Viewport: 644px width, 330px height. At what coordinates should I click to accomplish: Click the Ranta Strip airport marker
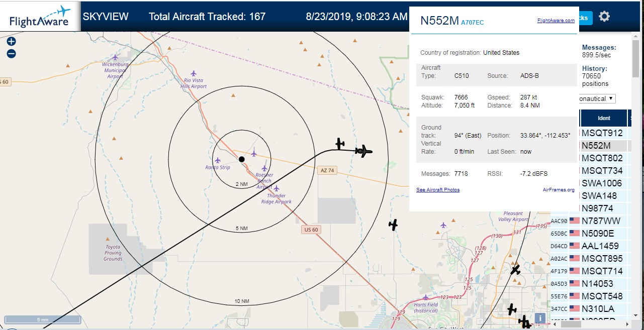pyautogui.click(x=218, y=160)
